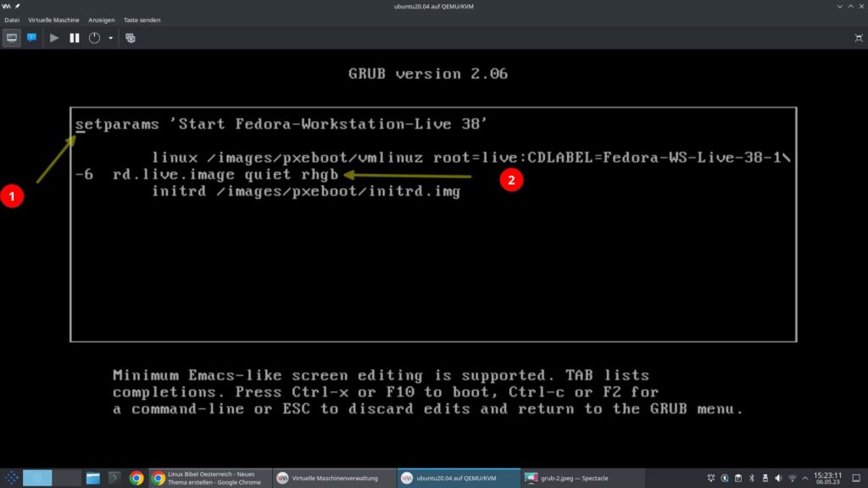Screen dimensions: 868x488
Task: Expand the shutdown options dropdown arrow
Action: pyautogui.click(x=111, y=38)
